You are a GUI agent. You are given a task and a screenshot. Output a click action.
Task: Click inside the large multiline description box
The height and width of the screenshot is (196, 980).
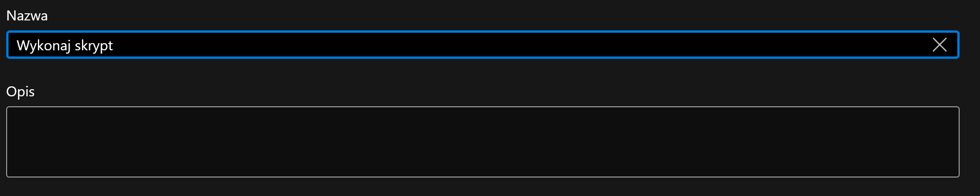[x=482, y=142]
